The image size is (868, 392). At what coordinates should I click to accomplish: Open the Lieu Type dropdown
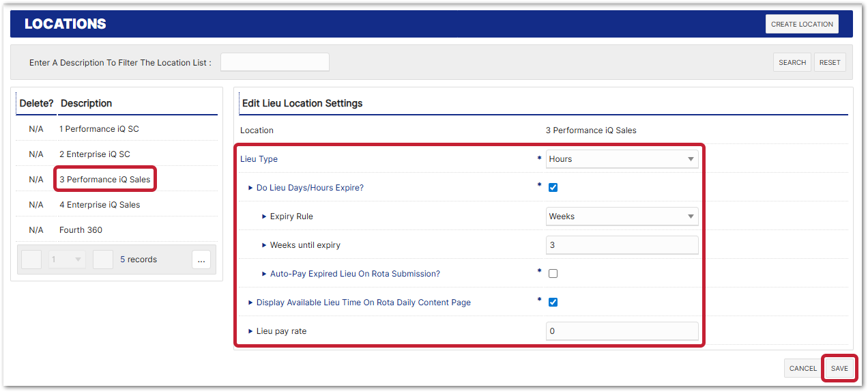click(622, 159)
